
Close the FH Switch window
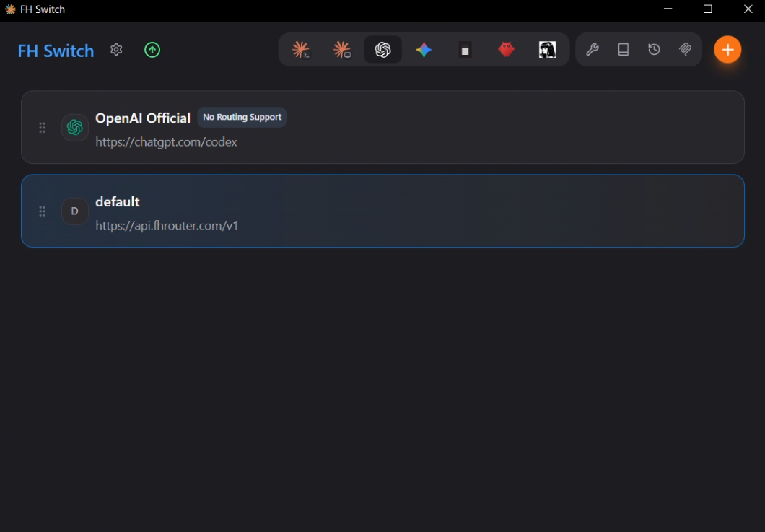[x=748, y=9]
